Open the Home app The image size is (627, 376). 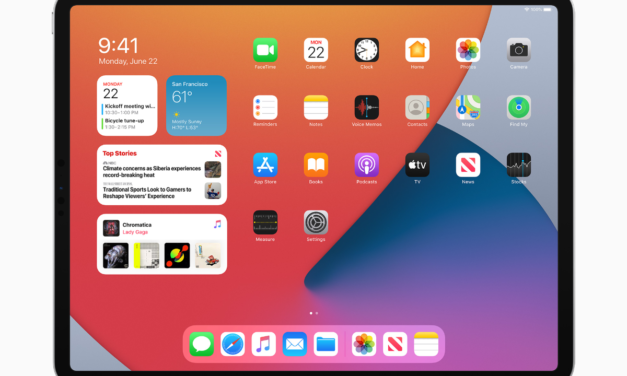click(x=417, y=50)
